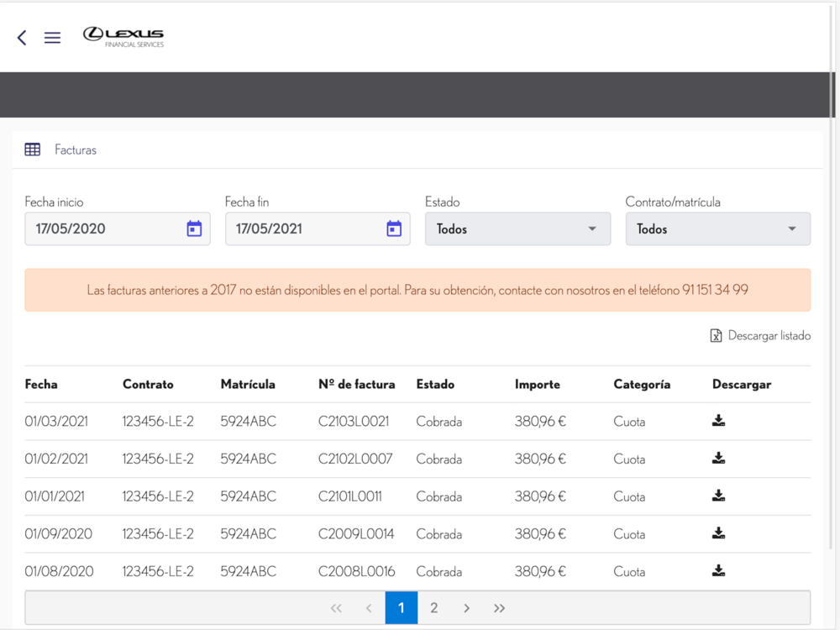Click the Fecha fin date field
The image size is (840, 630).
coord(318,228)
